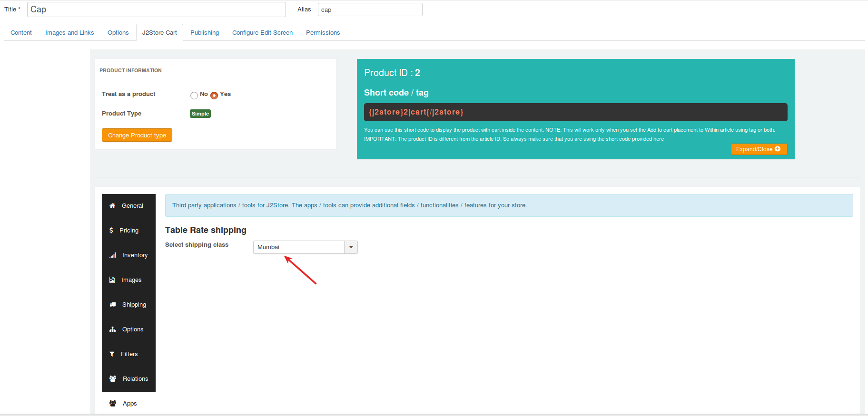Switch to the Publishing tab
The width and height of the screenshot is (868, 416).
tap(205, 33)
